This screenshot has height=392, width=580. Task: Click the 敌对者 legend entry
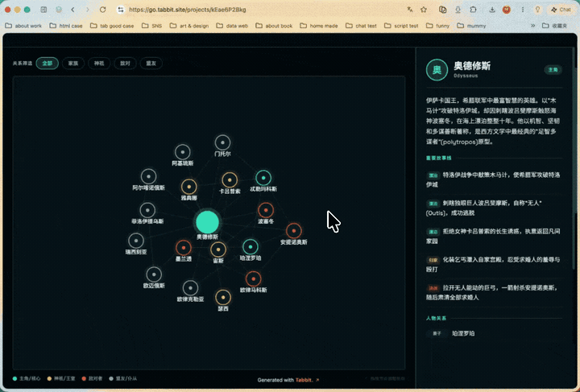[x=92, y=378]
